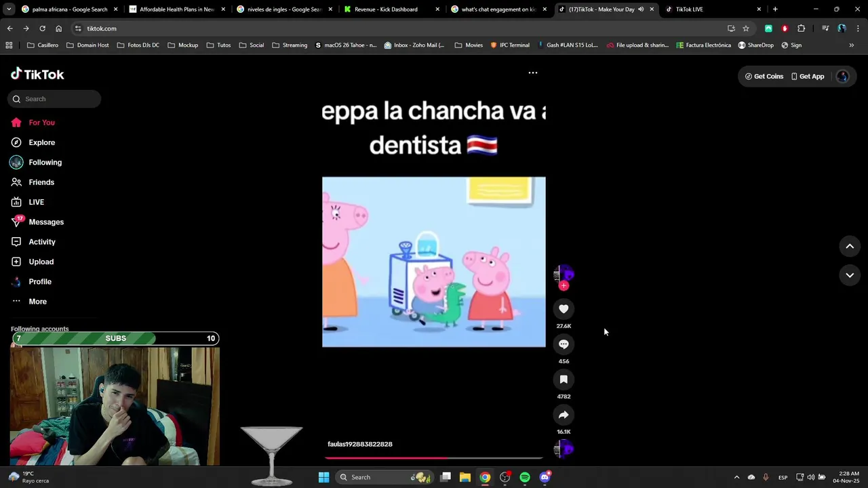Click the Get App button

[808, 77]
